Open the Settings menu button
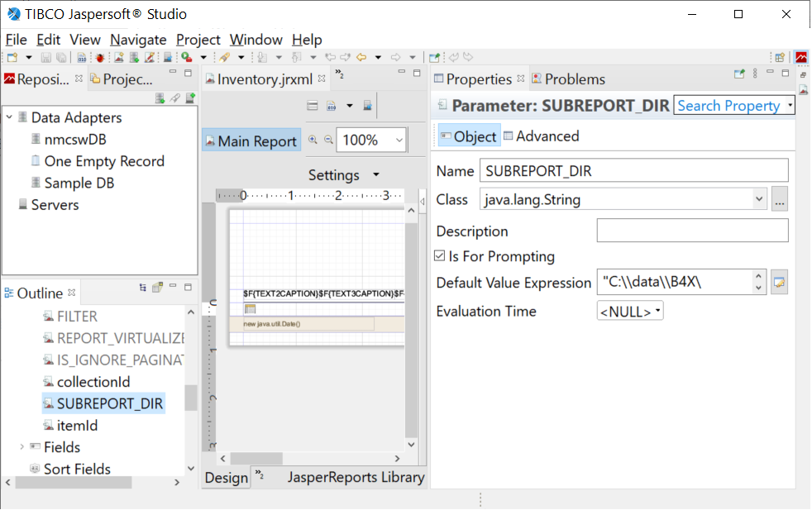The image size is (812, 510). tap(343, 175)
